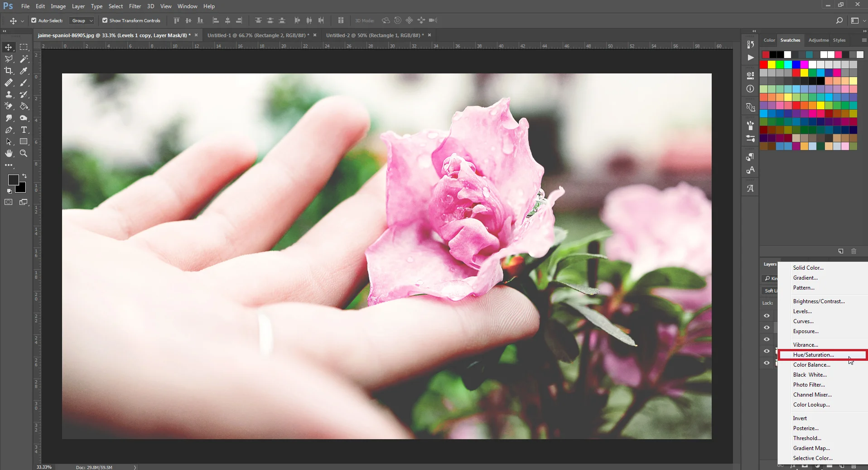Select the Horizontal Type tool

tap(24, 130)
